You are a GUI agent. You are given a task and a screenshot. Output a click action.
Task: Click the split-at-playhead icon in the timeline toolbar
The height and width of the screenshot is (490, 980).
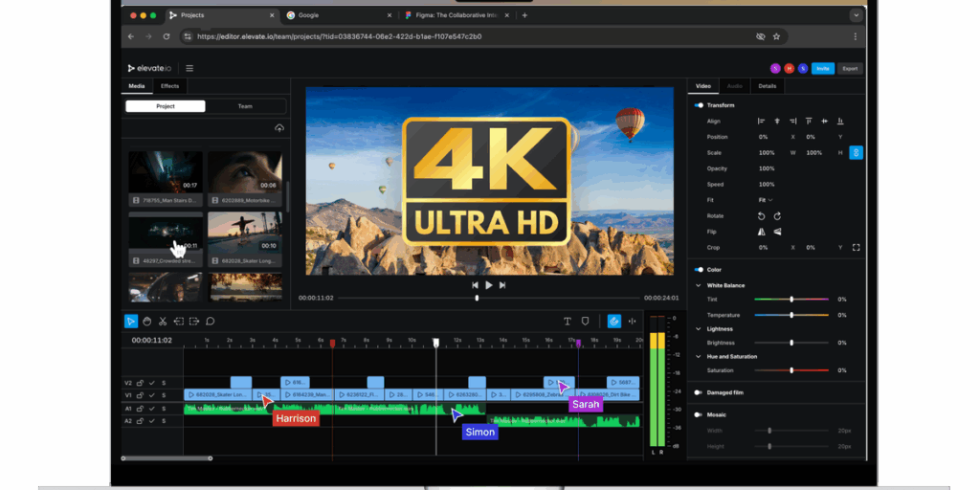point(632,322)
